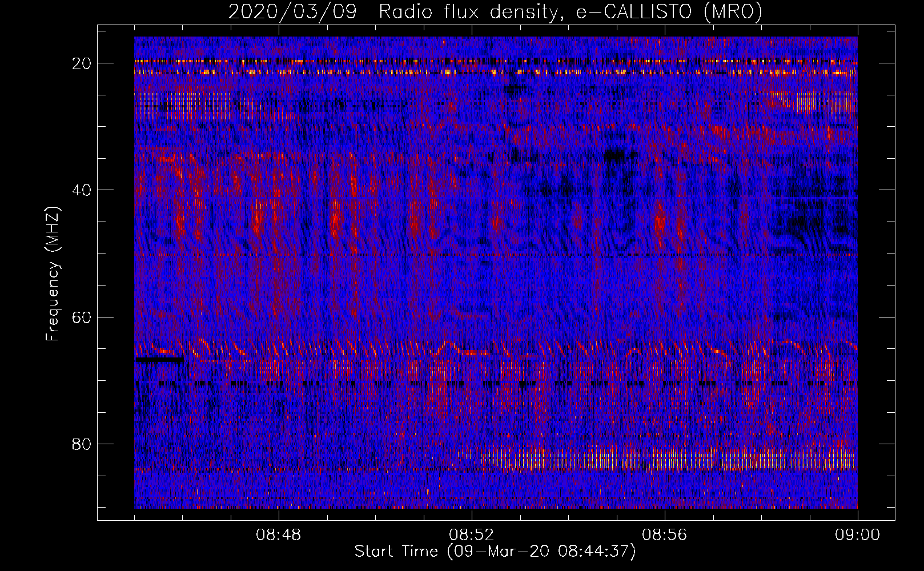The height and width of the screenshot is (571, 924).
Task: Click the 'Start Time (09-Mar-20 08:44:37)' label
Action: [x=495, y=552]
